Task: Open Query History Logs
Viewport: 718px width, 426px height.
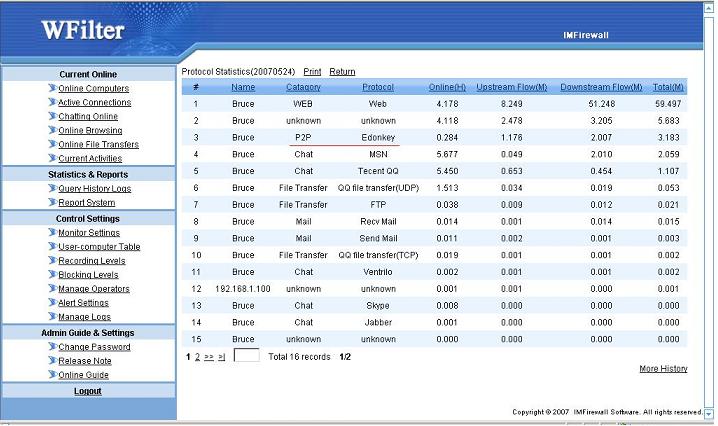Action: click(x=94, y=189)
